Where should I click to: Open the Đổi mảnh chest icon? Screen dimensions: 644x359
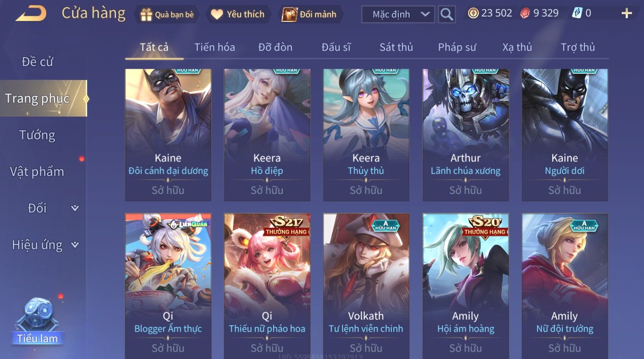point(290,15)
